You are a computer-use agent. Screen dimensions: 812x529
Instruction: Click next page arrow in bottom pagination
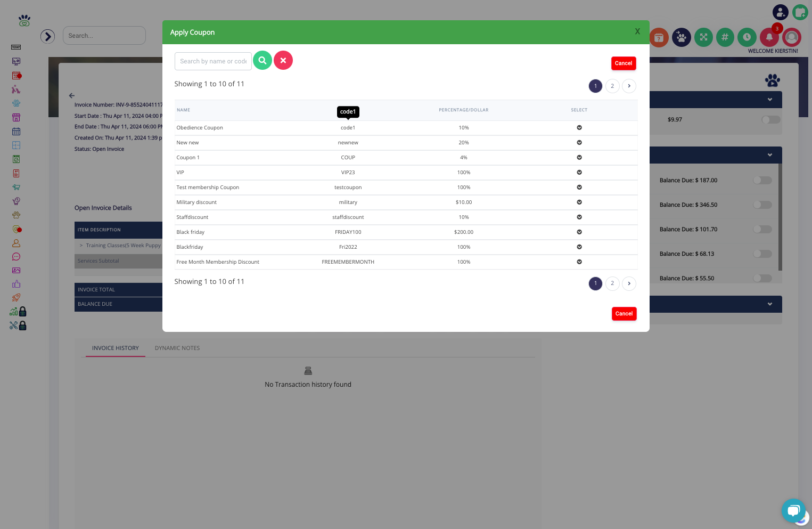tap(629, 283)
